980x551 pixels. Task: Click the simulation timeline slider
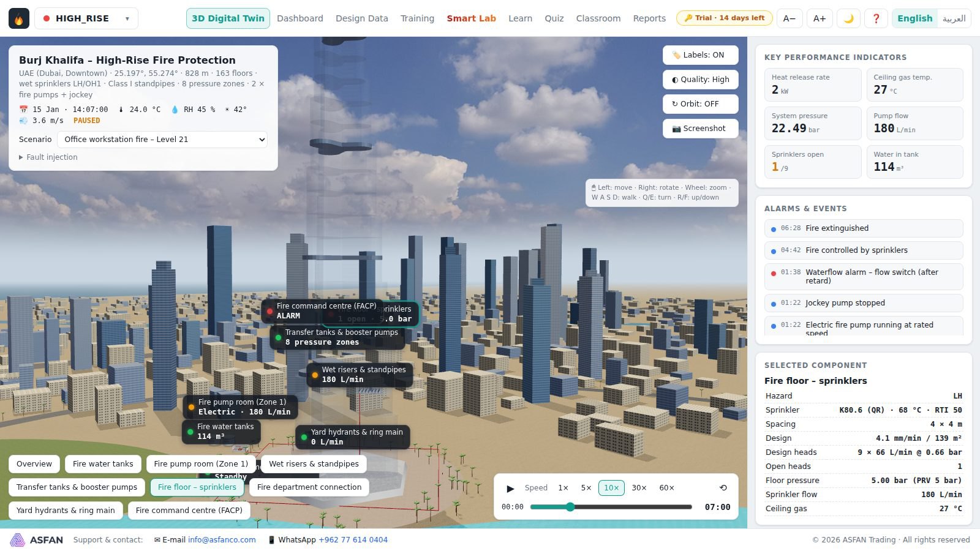pyautogui.click(x=611, y=507)
